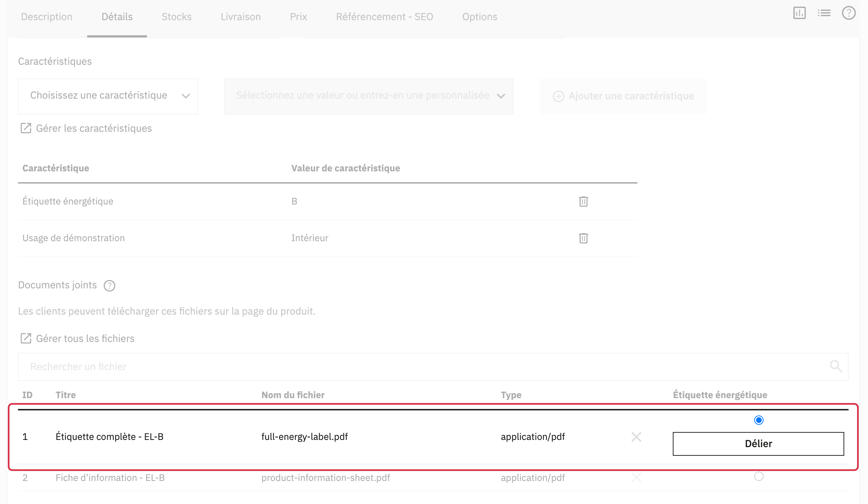Focus the Rechercher un fichier search field
868x504 pixels.
click(x=433, y=366)
